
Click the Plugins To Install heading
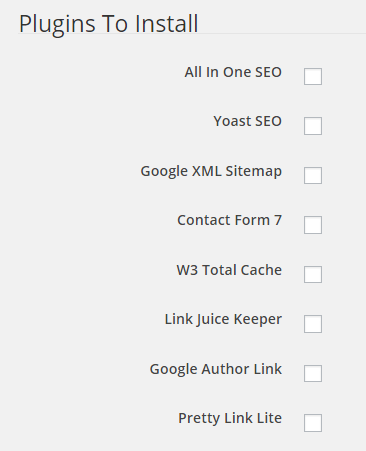[109, 24]
